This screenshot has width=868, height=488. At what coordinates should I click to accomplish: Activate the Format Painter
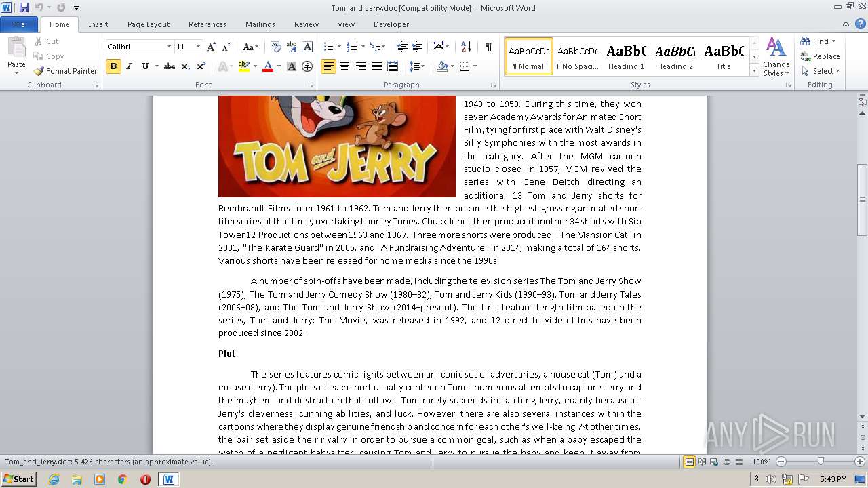pyautogui.click(x=65, y=71)
